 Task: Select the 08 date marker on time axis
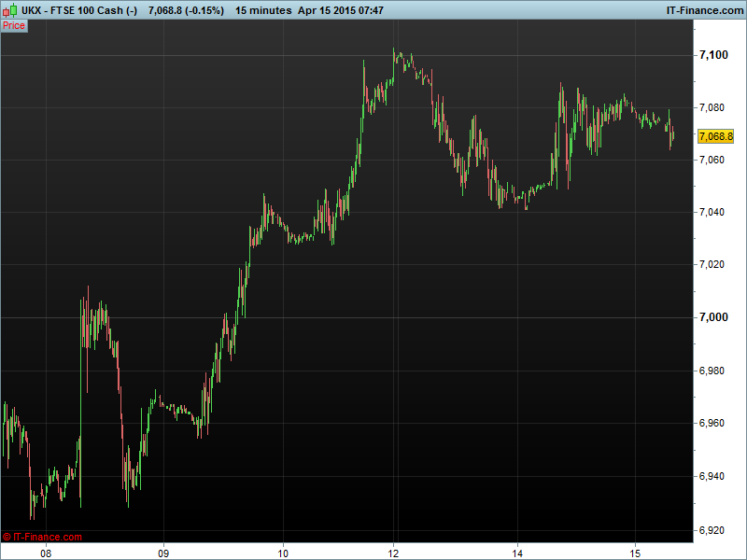coord(45,551)
